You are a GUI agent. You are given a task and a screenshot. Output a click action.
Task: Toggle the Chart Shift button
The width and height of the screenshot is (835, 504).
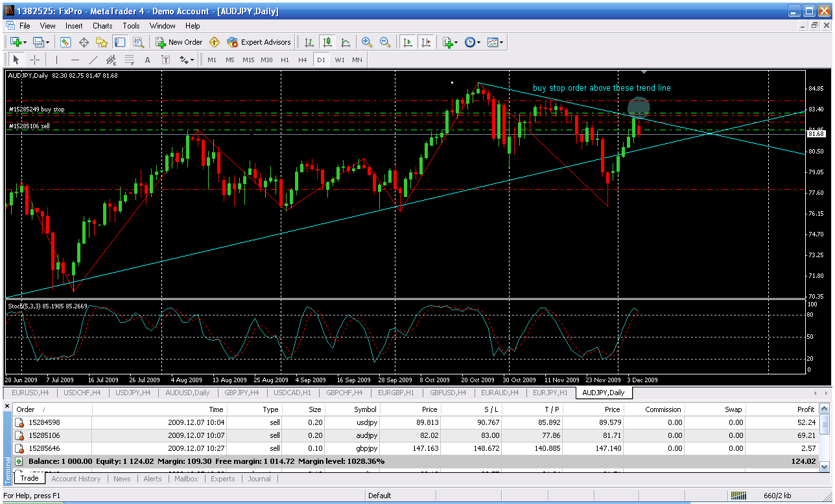[x=426, y=42]
